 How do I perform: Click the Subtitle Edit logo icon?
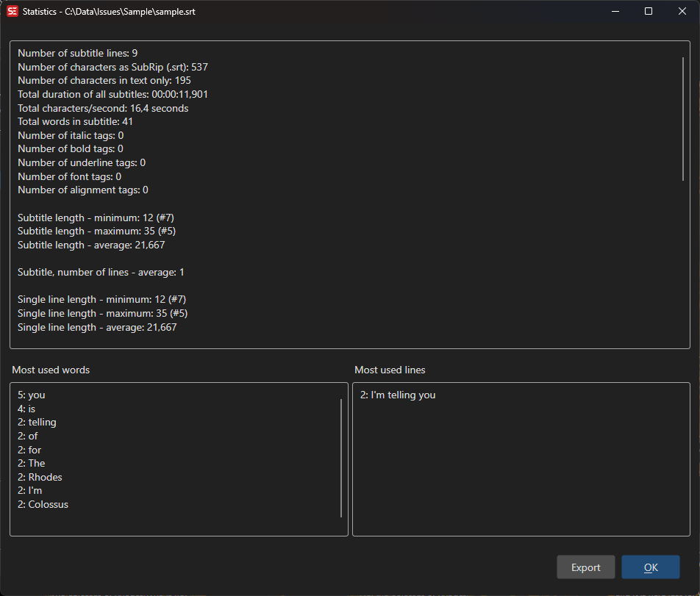coord(11,11)
